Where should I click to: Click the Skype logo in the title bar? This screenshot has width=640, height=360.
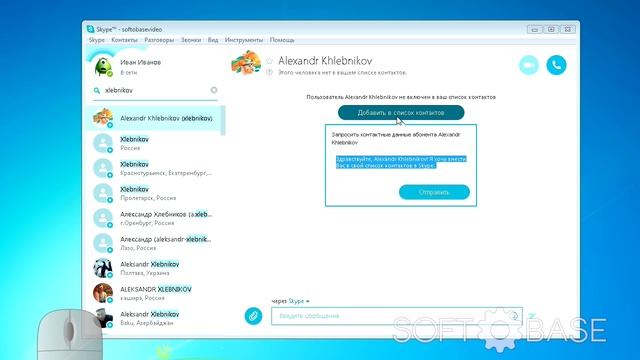[91, 29]
